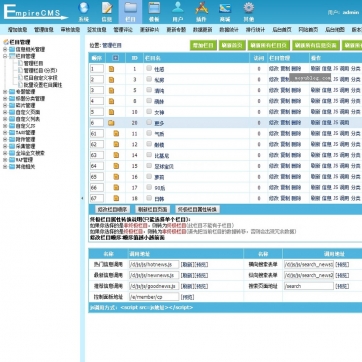Open 管理信息 in the secondary menu bar

44,30
